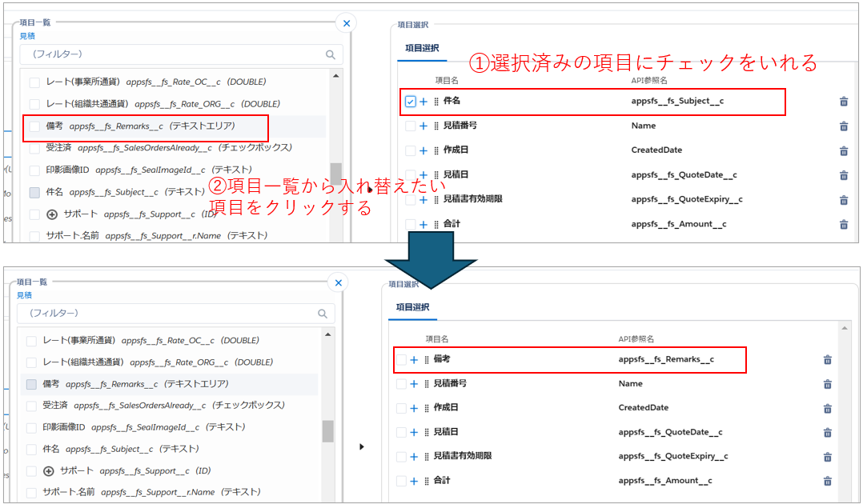863x504 pixels.
Task: Click the right-pointing arrow between the lower panels
Action: tap(362, 446)
